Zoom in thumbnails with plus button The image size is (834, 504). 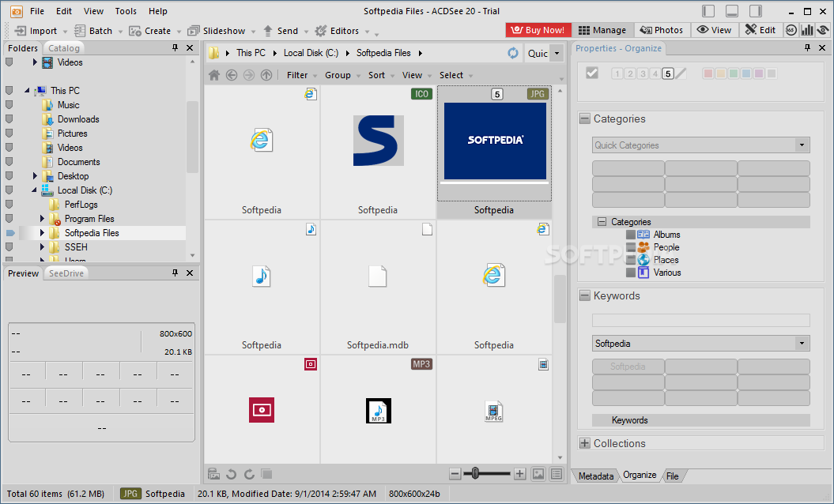pos(519,474)
